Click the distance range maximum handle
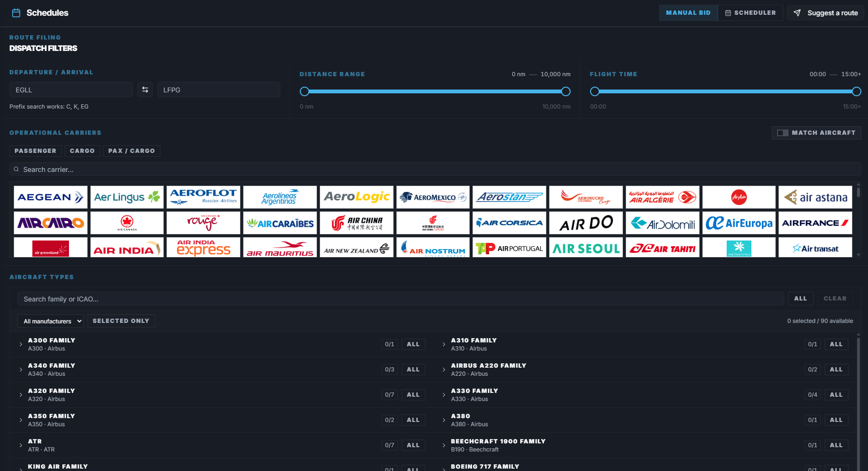868x471 pixels. pos(566,91)
